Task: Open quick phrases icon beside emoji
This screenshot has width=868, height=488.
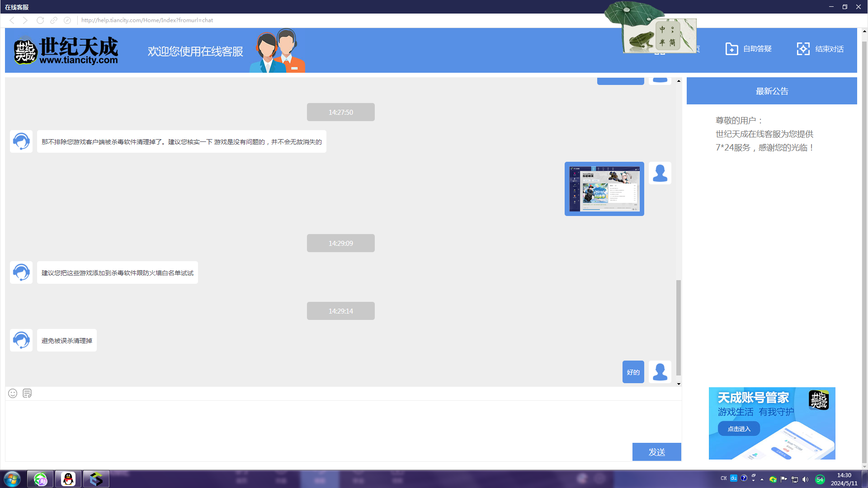Action: pyautogui.click(x=27, y=393)
